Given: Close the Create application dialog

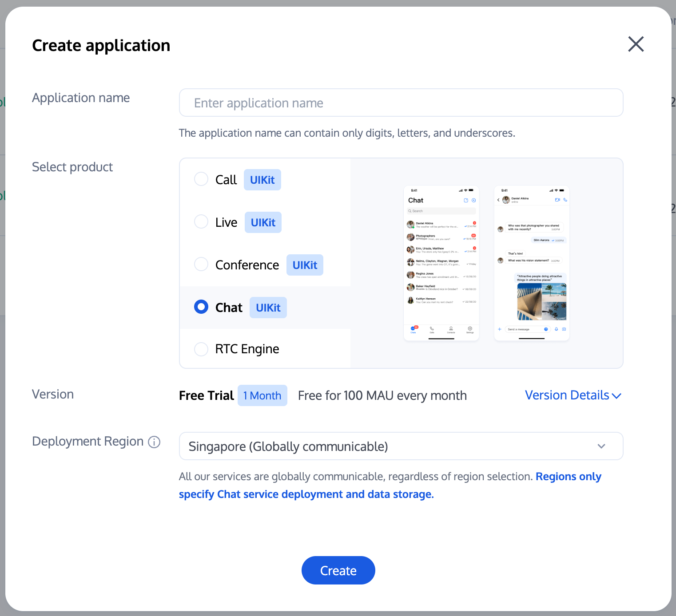Looking at the screenshot, I should (636, 44).
